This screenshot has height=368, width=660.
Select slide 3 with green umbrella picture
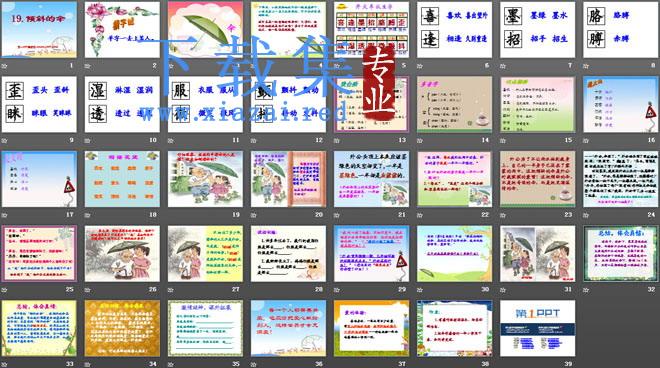click(x=205, y=29)
